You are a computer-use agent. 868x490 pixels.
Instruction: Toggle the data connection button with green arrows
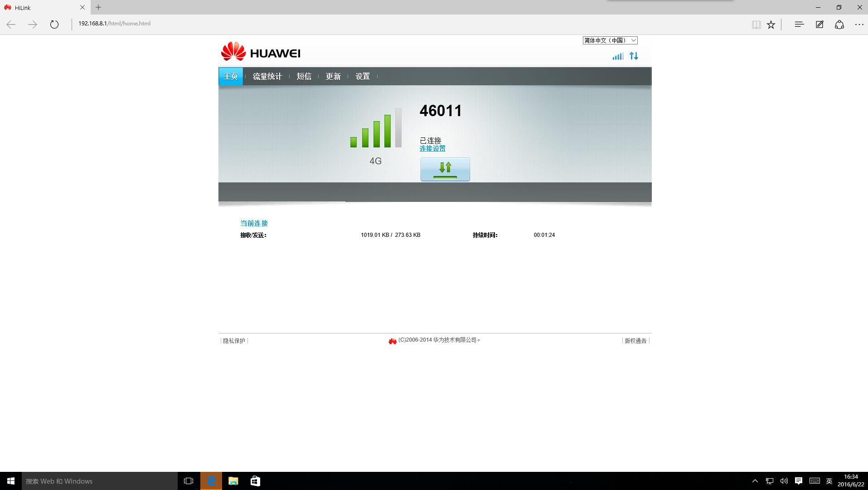tap(445, 169)
